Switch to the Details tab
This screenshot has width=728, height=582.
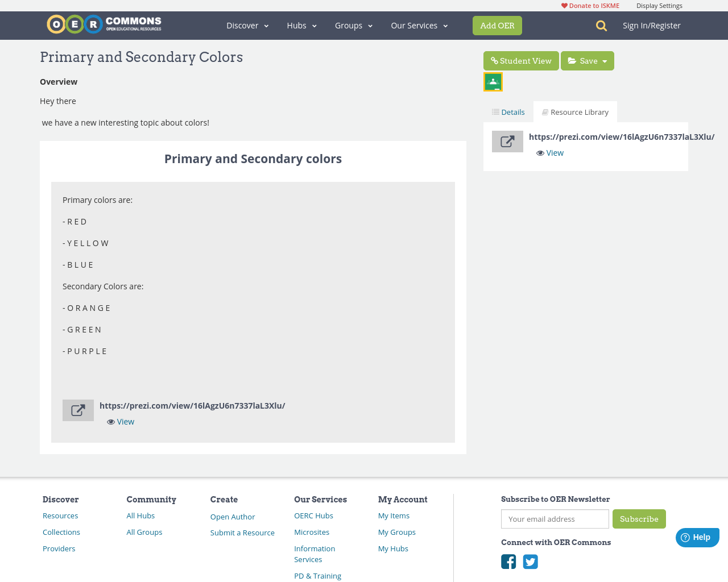point(507,111)
